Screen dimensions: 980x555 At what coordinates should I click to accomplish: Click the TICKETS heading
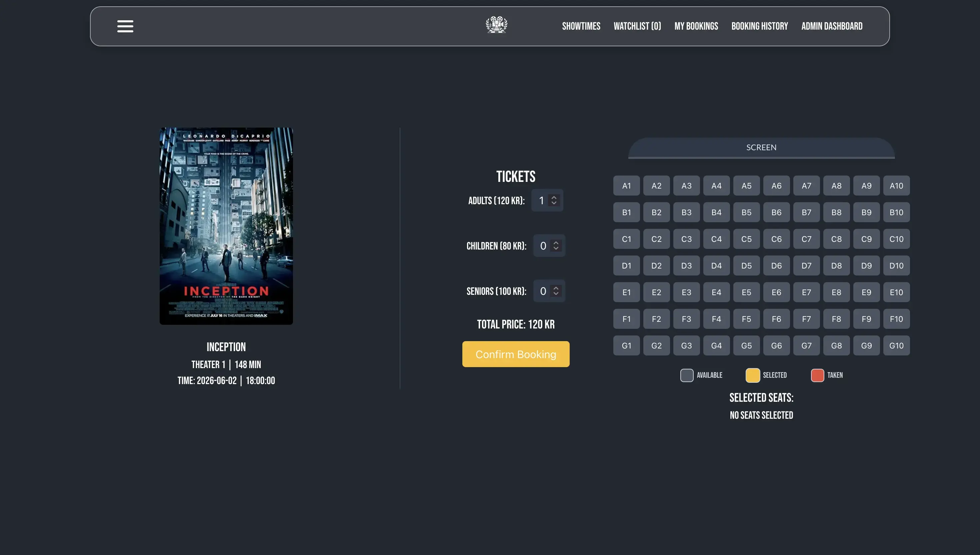(x=516, y=177)
